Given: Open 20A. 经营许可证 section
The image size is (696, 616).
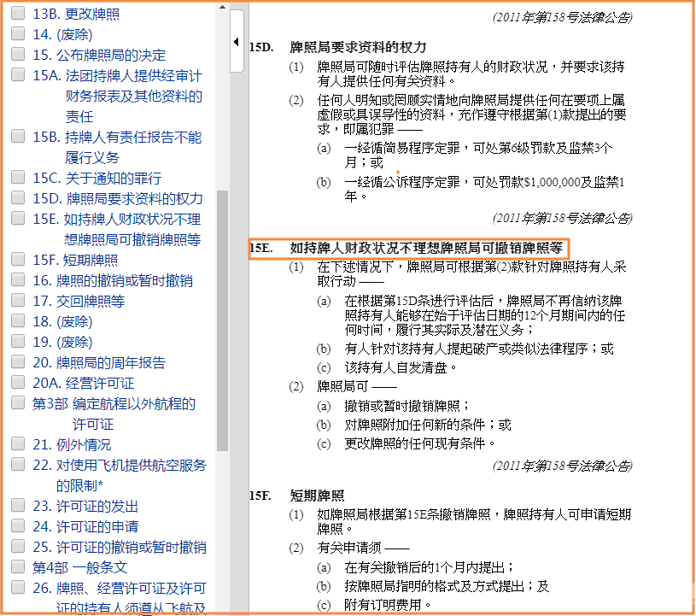Looking at the screenshot, I should [x=84, y=383].
